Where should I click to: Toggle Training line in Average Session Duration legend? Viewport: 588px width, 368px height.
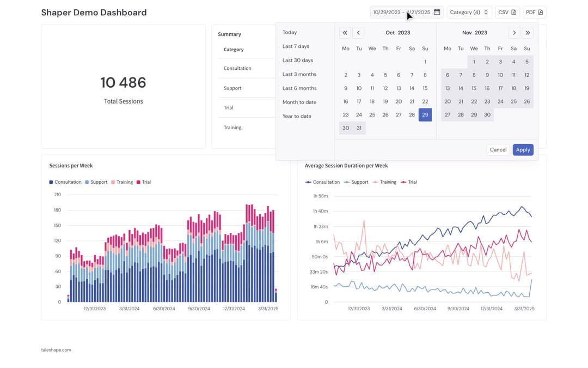click(x=384, y=182)
